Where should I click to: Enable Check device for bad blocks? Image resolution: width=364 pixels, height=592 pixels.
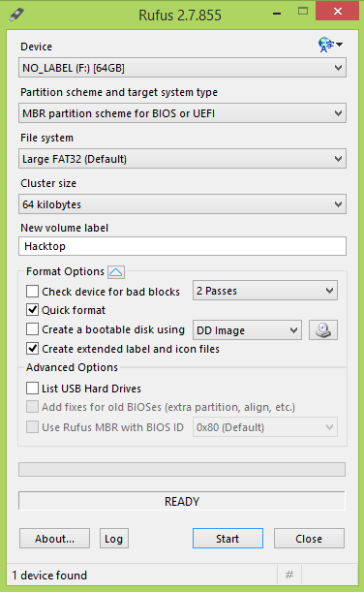pos(33,292)
